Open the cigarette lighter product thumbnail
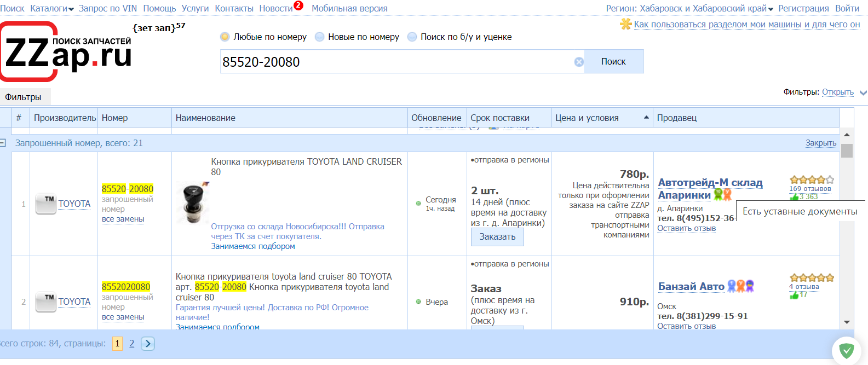The width and height of the screenshot is (868, 365). pos(193,204)
